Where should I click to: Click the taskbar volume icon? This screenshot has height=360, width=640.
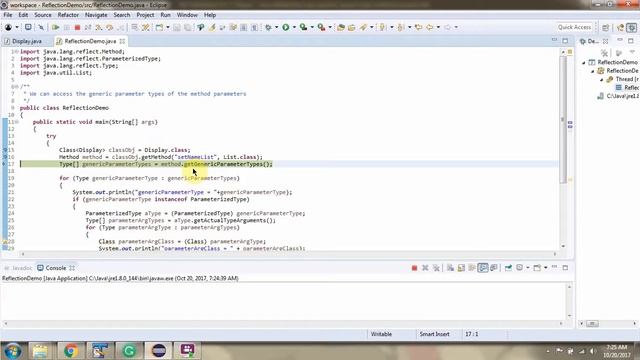point(592,351)
